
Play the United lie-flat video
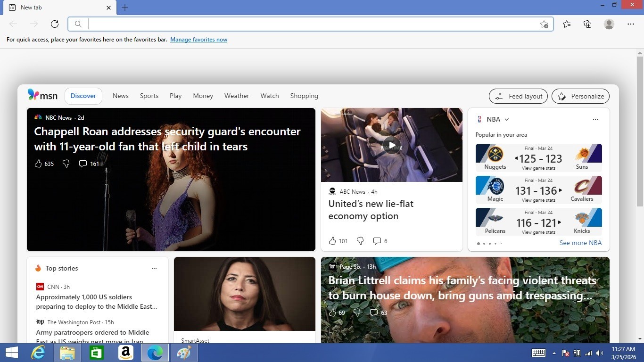(391, 145)
